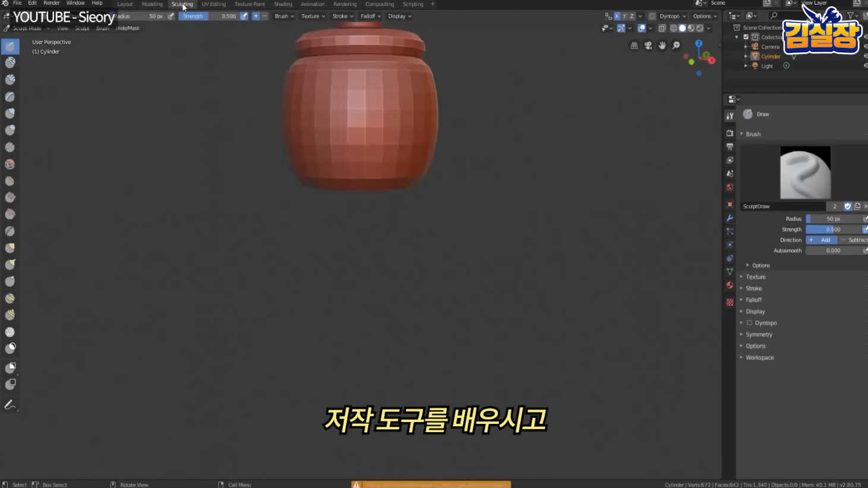Open the Render Properties tab in the properties sidebar
868x488 pixels.
click(x=729, y=133)
